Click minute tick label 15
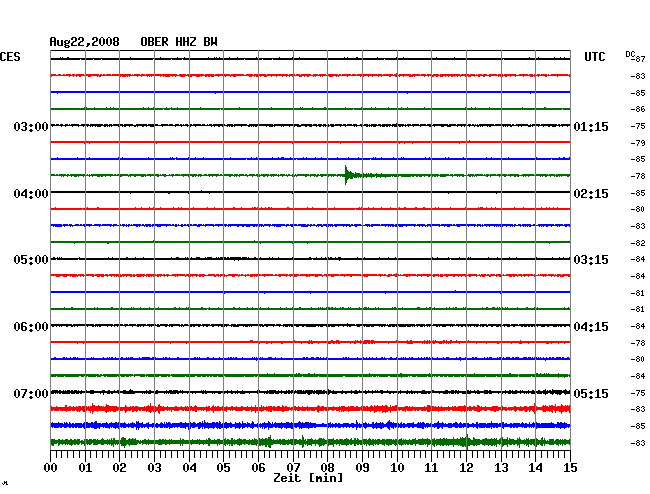The width and height of the screenshot is (650, 494). click(x=570, y=467)
